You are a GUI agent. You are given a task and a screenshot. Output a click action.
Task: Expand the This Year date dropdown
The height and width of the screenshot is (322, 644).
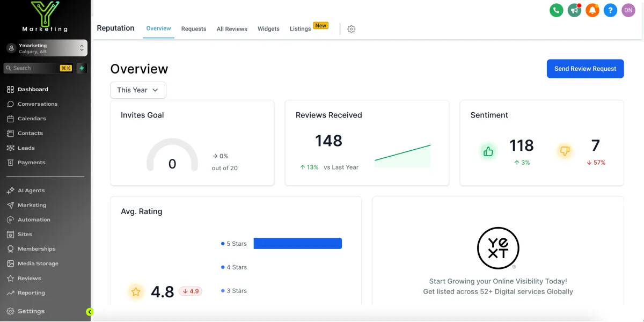pyautogui.click(x=138, y=90)
